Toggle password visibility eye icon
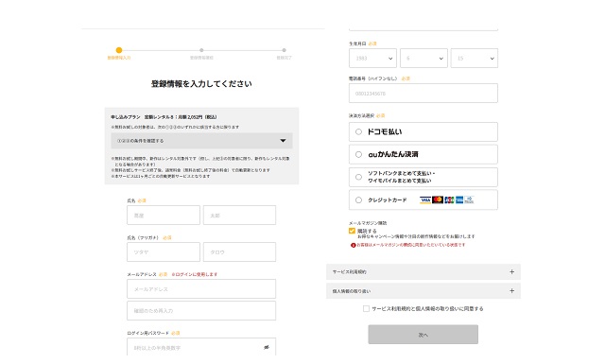 click(x=267, y=347)
